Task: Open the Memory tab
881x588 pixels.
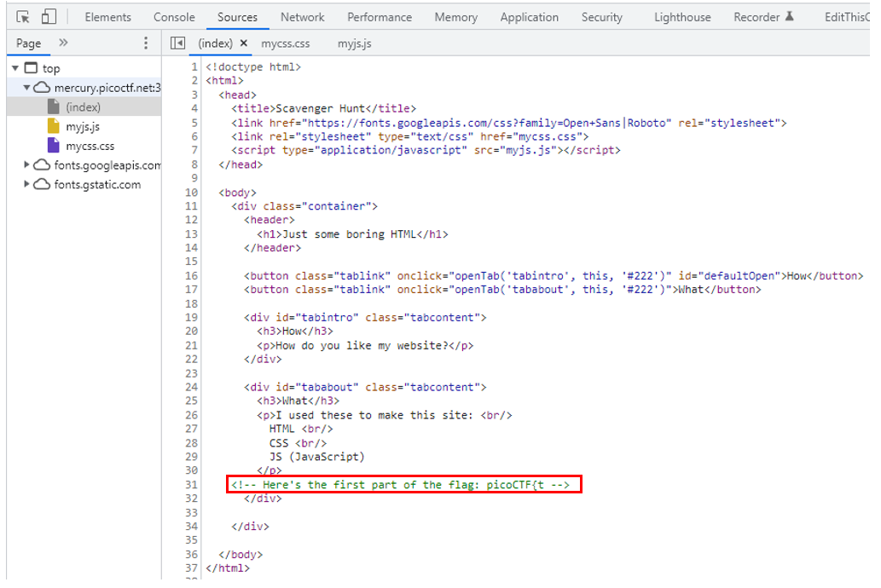Action: 455,17
